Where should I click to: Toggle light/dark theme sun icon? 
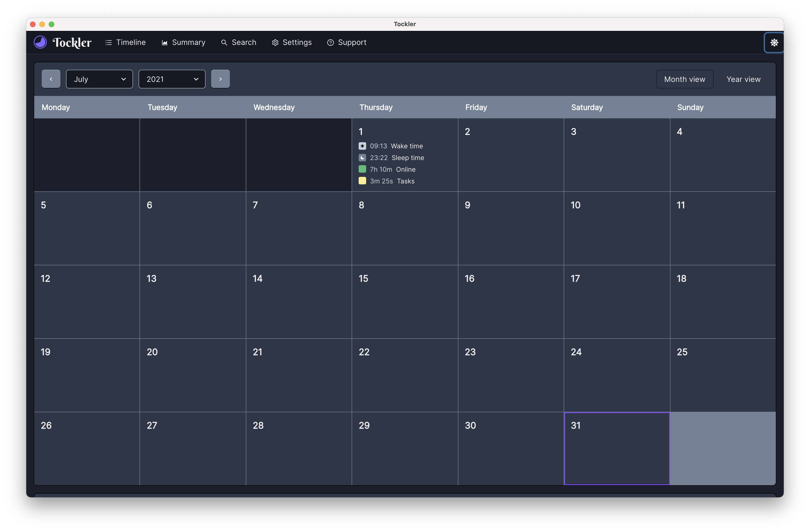774,43
